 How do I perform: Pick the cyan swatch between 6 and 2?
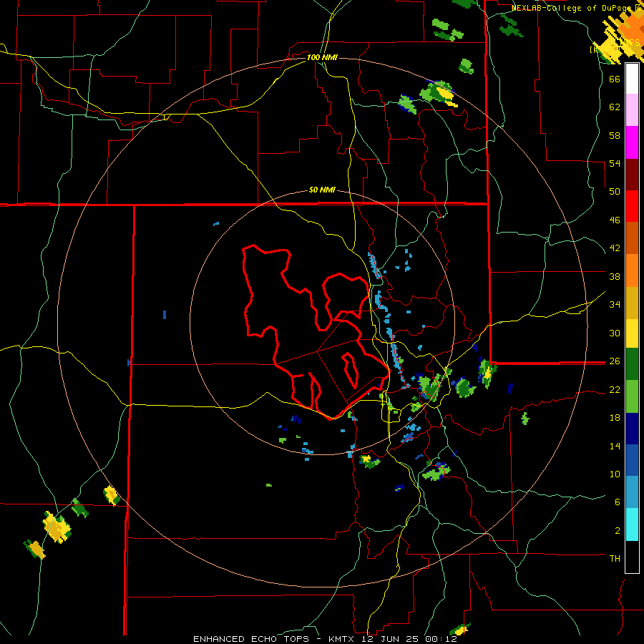point(632,525)
